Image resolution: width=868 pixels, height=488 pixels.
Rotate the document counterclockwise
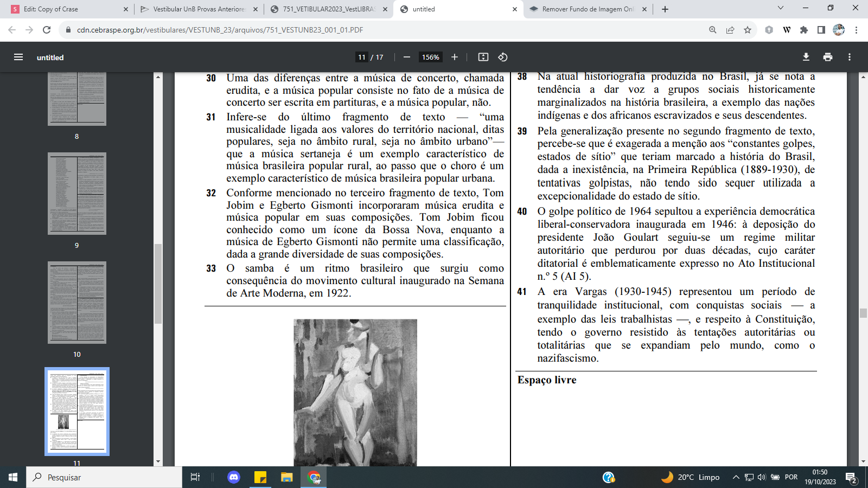(503, 57)
